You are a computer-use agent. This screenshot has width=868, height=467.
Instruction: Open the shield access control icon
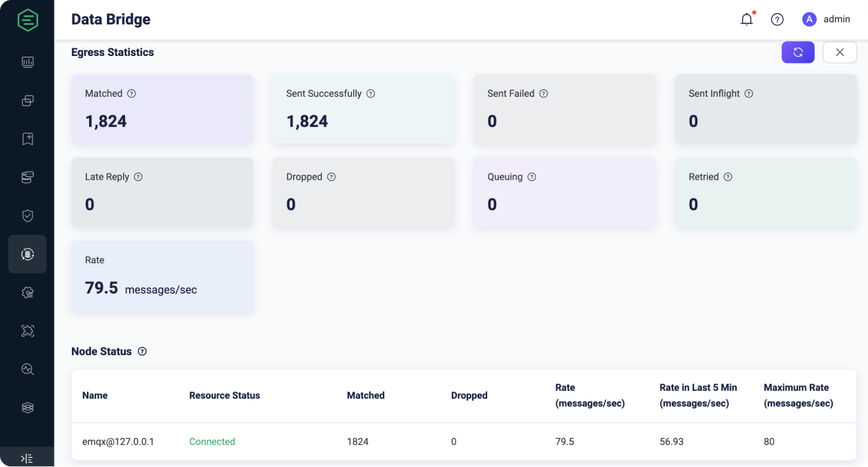28,216
